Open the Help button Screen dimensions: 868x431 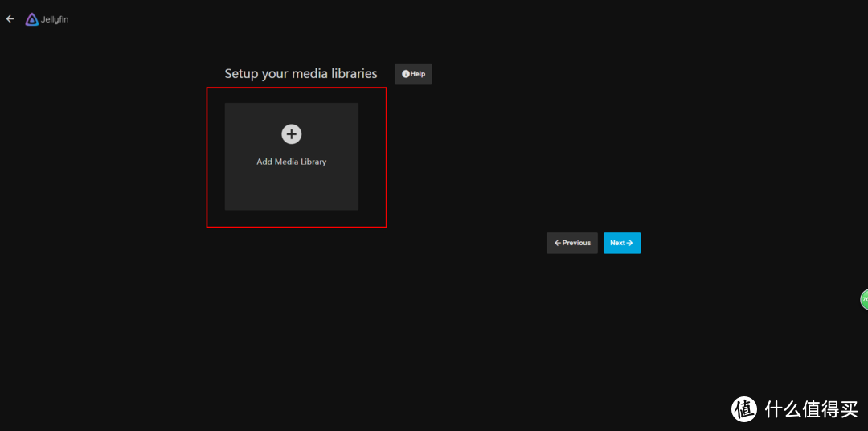pos(413,74)
